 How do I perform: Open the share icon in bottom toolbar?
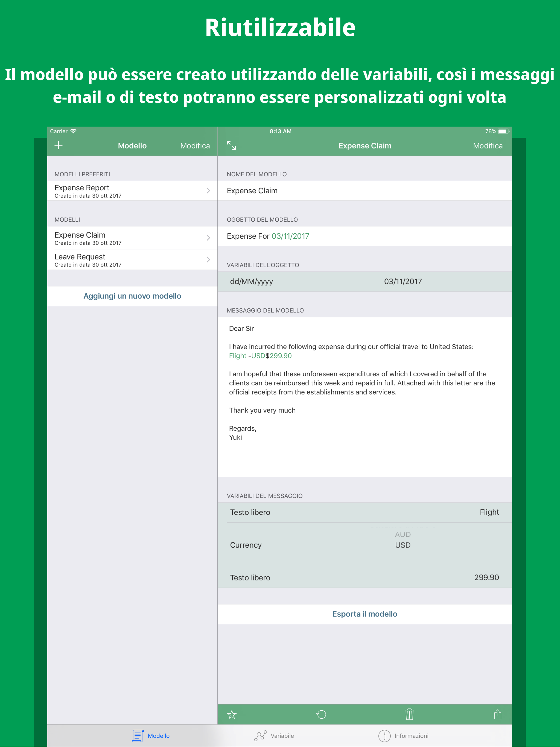497,714
